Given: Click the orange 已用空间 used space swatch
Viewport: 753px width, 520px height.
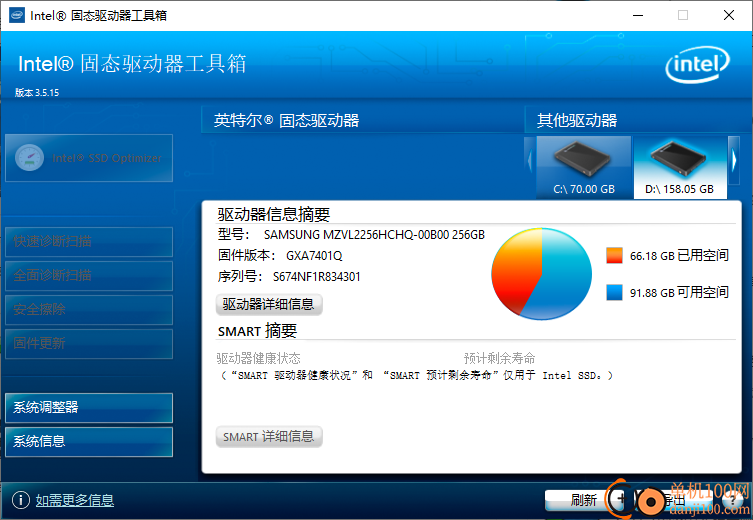Looking at the screenshot, I should pyautogui.click(x=614, y=255).
